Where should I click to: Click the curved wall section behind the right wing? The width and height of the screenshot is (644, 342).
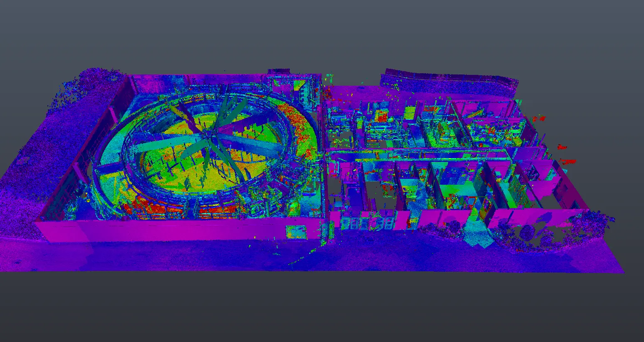[449, 77]
